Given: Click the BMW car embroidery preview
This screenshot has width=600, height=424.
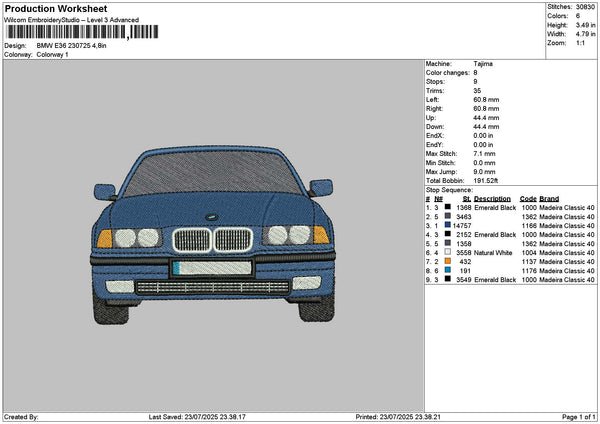Looking at the screenshot, I should [212, 235].
